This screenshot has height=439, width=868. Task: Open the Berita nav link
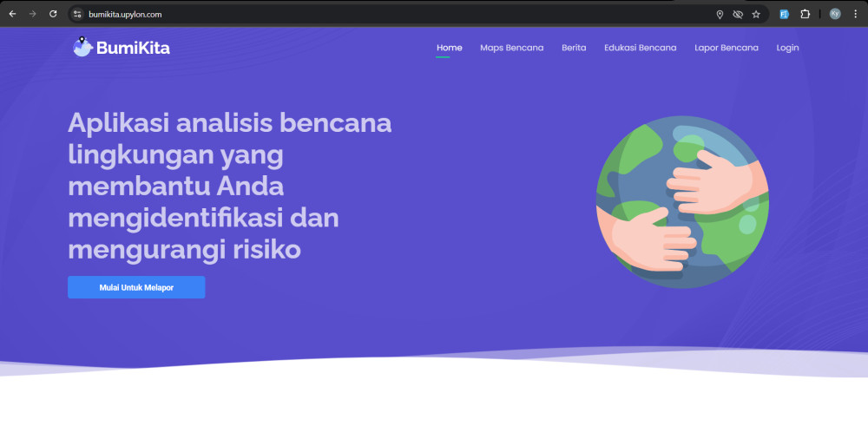point(574,48)
